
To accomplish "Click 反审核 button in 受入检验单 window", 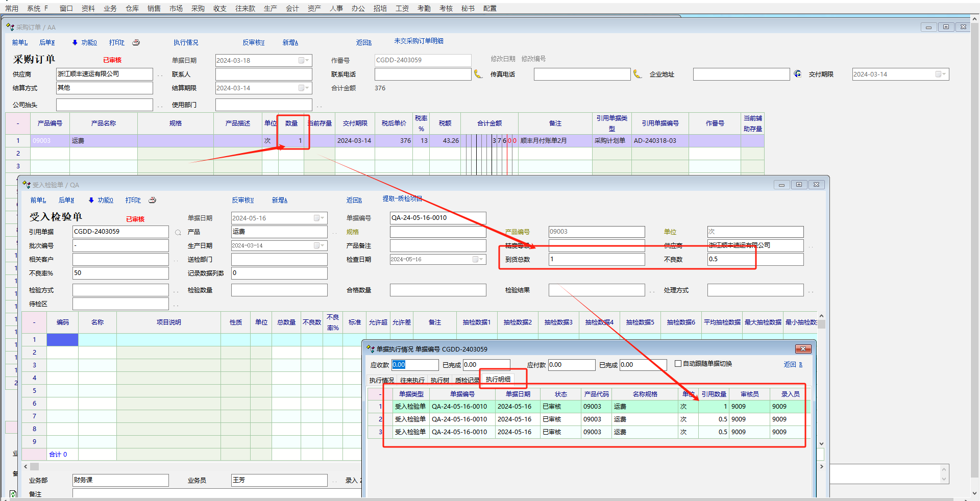I will pos(242,200).
